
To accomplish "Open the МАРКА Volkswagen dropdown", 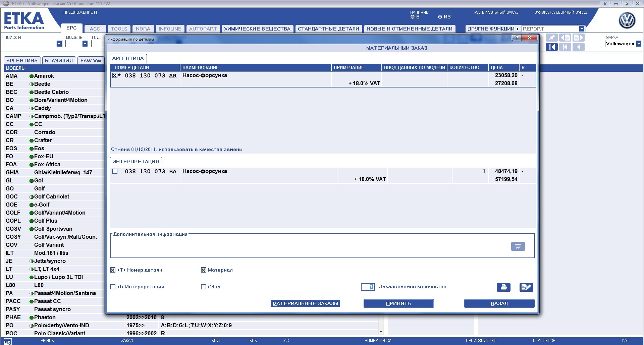I will click(x=639, y=44).
